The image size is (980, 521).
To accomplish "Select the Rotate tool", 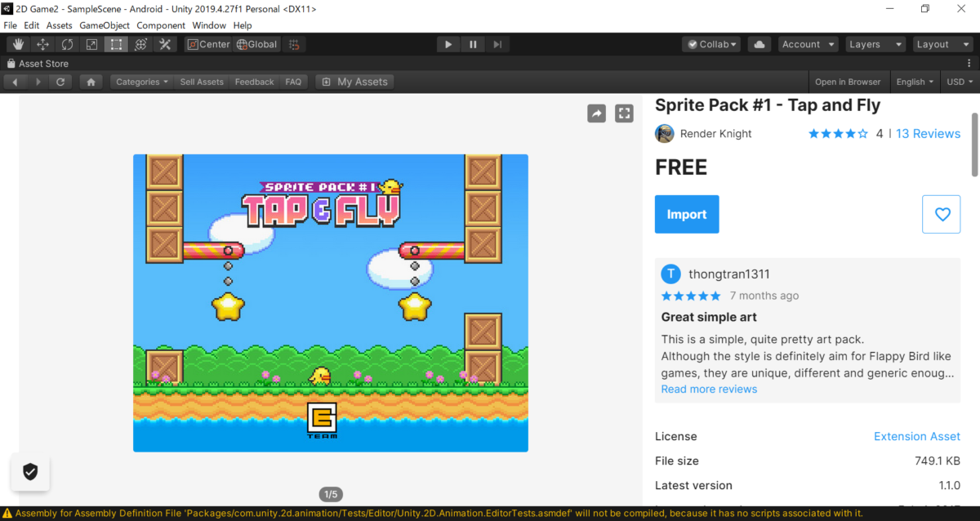I will (67, 44).
